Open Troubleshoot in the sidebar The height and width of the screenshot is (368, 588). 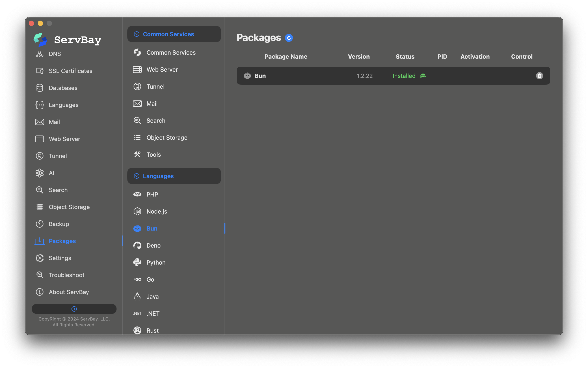tap(67, 275)
